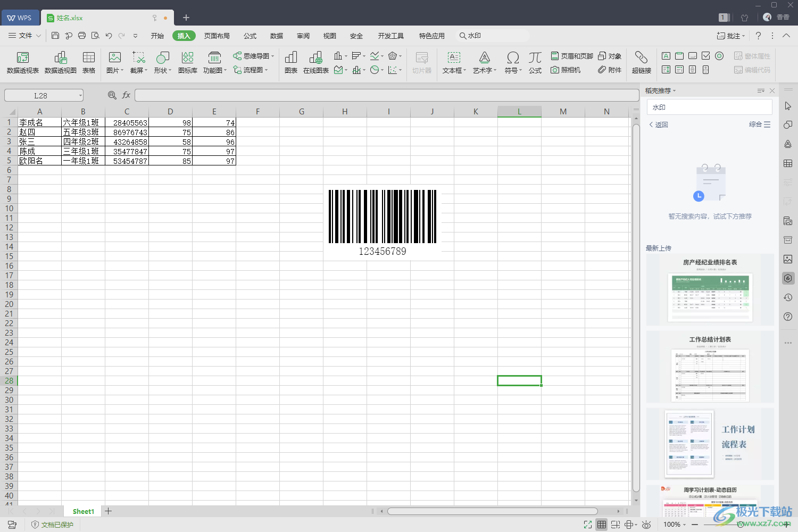The width and height of the screenshot is (798, 532).
Task: Click the hyperlink (超链接) icon
Action: [x=641, y=62]
